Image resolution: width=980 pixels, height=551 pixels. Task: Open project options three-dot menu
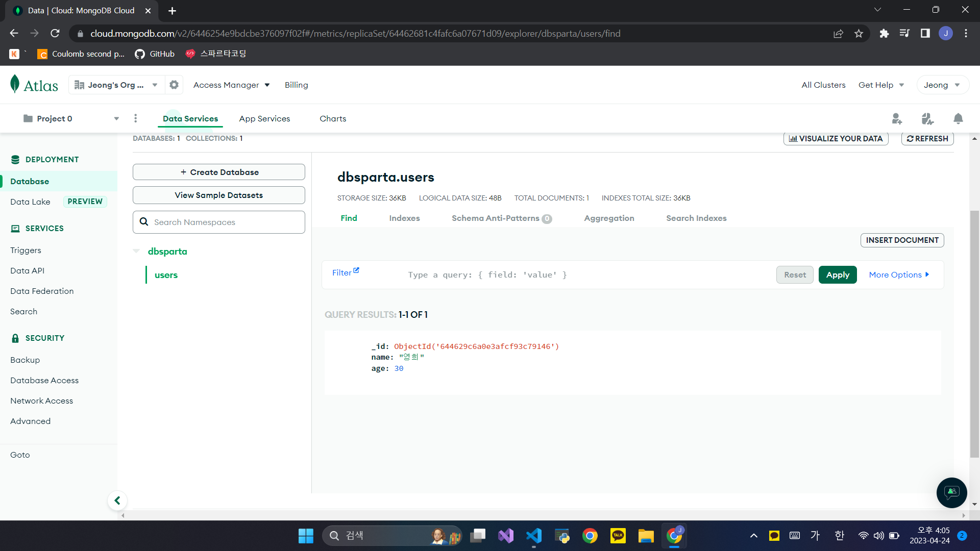pyautogui.click(x=135, y=118)
